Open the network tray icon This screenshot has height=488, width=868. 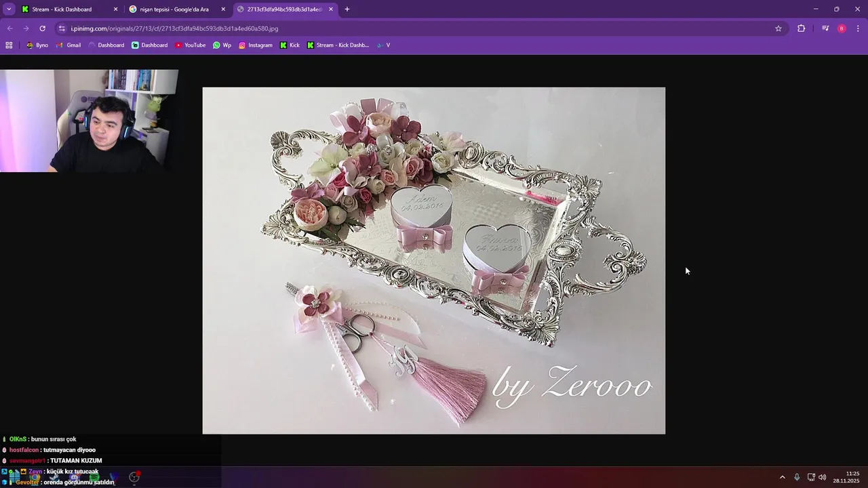[811, 477]
